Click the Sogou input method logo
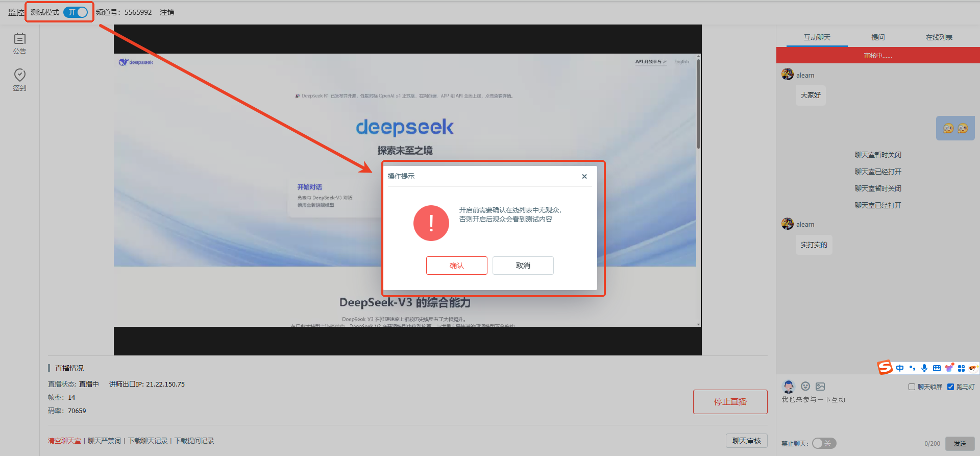Screen dimensions: 980x456 point(885,367)
